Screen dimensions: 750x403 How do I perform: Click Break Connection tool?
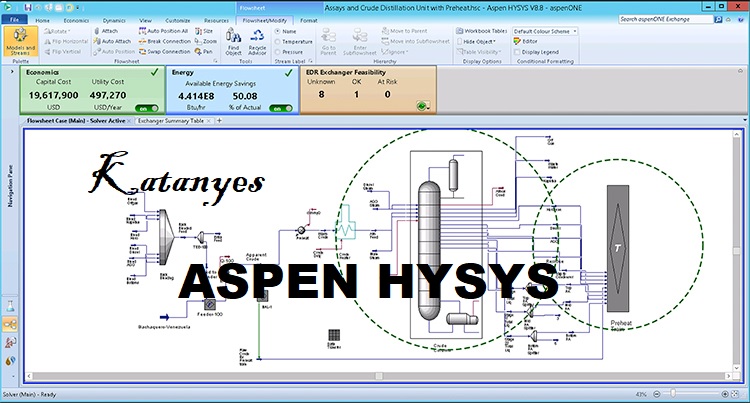coord(165,42)
